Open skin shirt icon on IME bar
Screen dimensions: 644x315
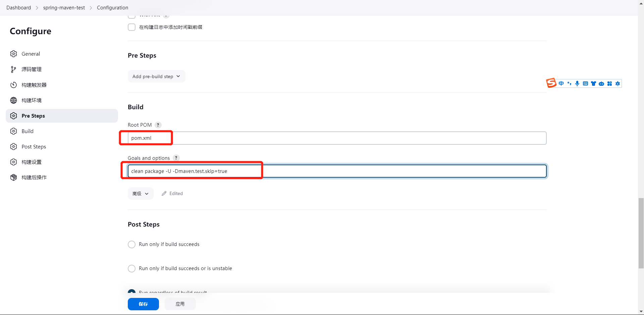593,83
